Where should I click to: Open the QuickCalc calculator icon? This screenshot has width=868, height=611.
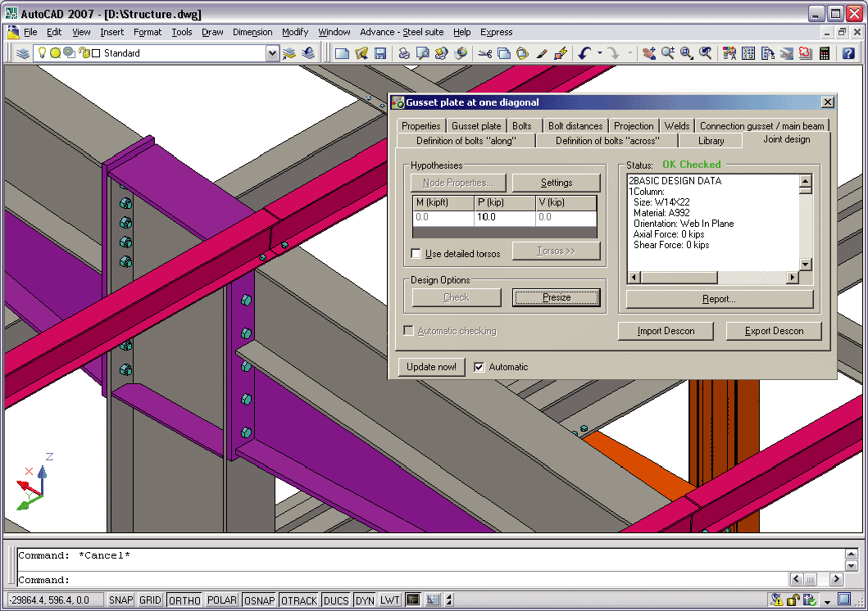pyautogui.click(x=824, y=53)
